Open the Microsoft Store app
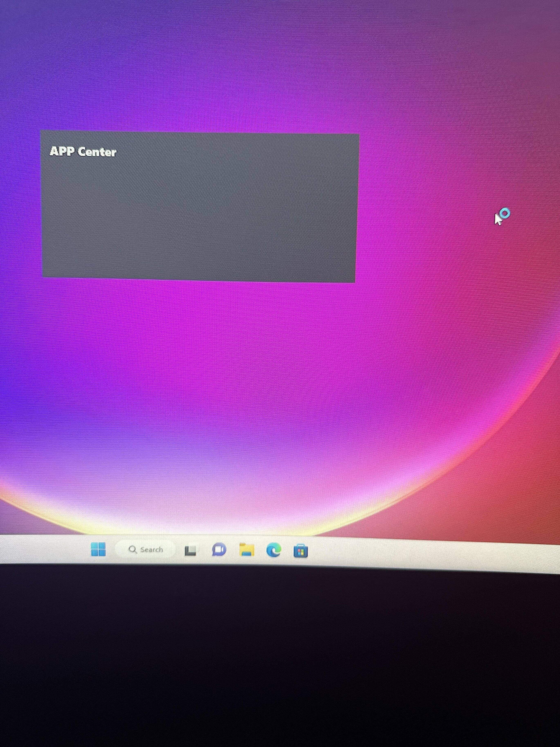560x747 pixels. pos(300,551)
